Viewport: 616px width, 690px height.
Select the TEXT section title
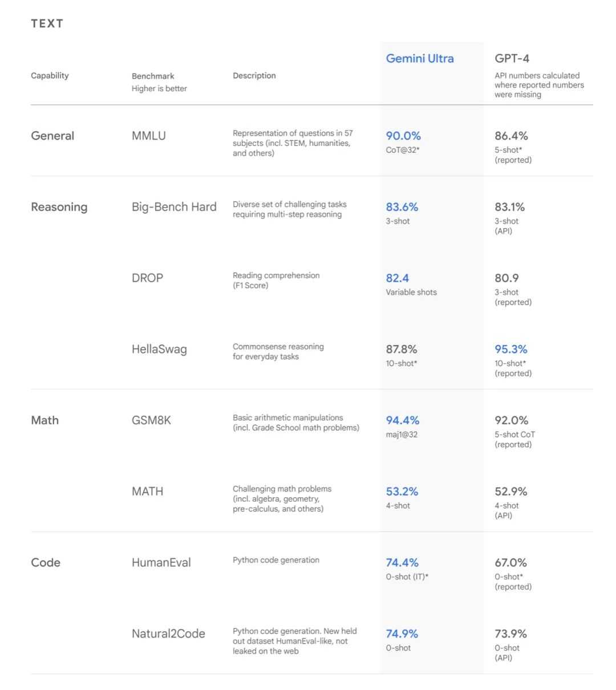pos(47,23)
